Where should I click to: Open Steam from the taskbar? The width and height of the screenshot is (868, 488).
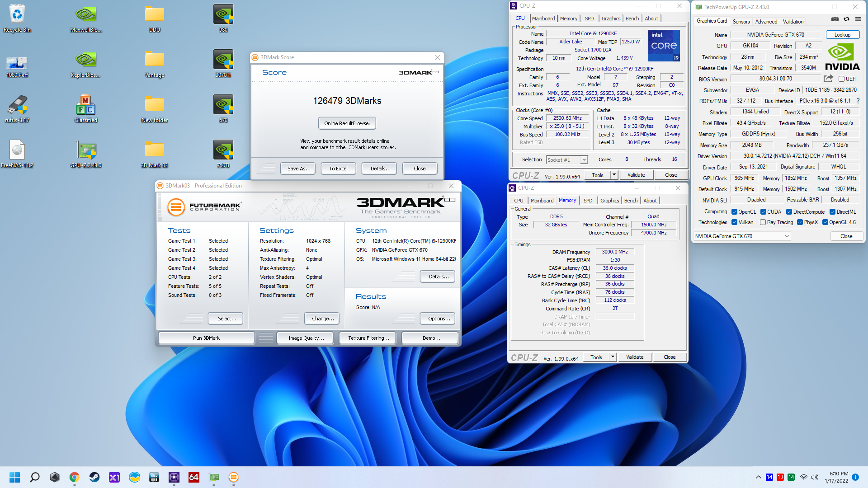click(94, 477)
